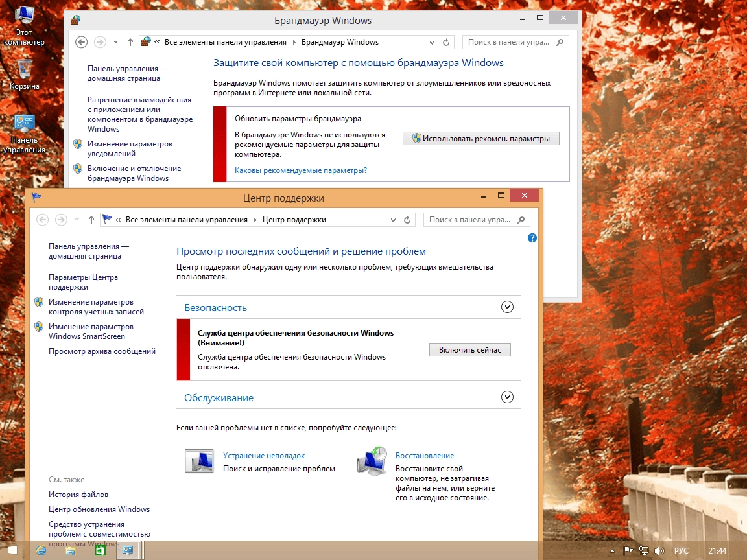
Task: Click Брандмауэр Windows title bar icon
Action: 76,20
